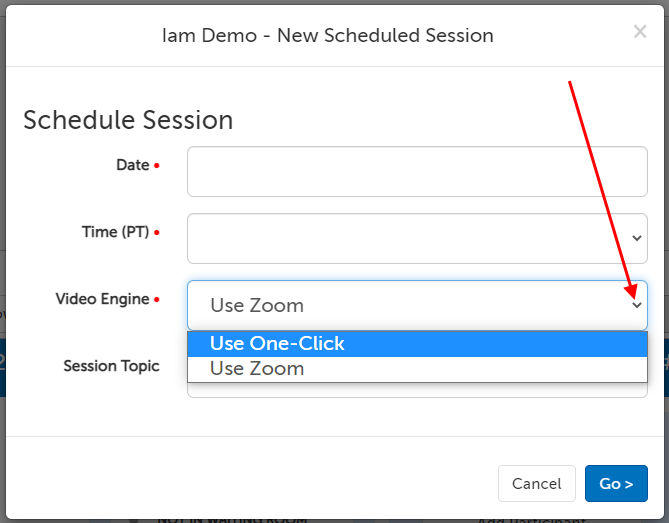Screen dimensions: 669x523
Task: Click the Schedule Session heading
Action: [128, 120]
